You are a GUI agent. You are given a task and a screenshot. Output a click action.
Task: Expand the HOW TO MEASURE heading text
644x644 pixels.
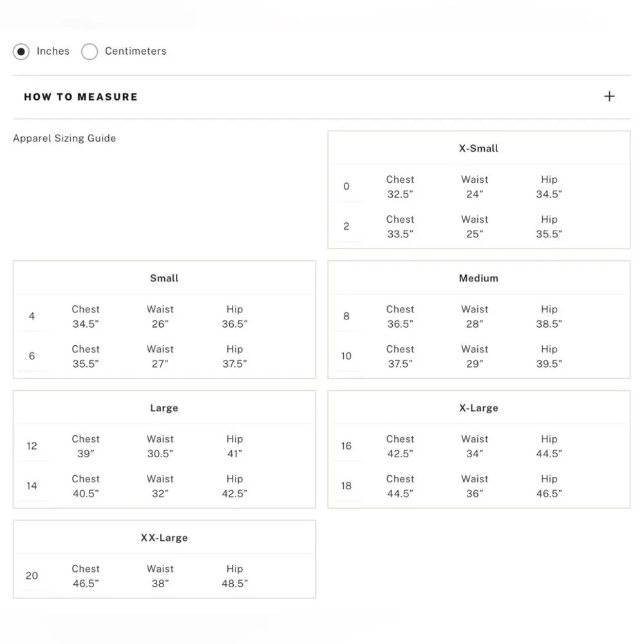[80, 97]
